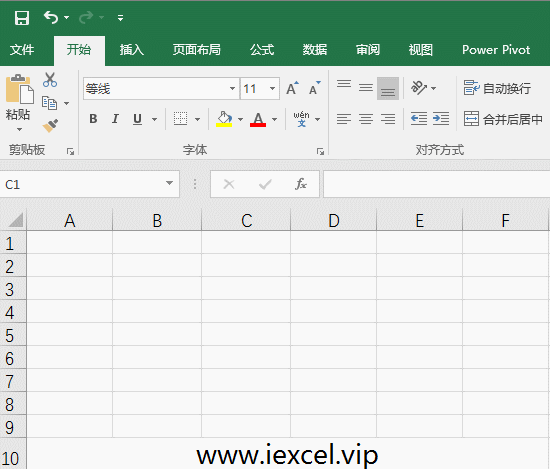Click the Redo arrow icon
The width and height of the screenshot is (550, 469).
click(x=86, y=17)
